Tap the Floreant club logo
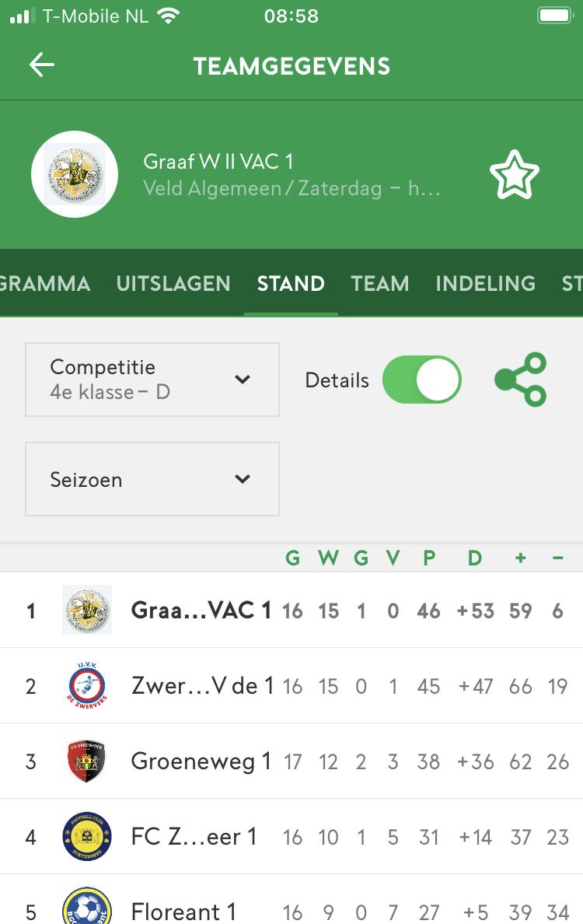583x924 pixels. [86, 908]
